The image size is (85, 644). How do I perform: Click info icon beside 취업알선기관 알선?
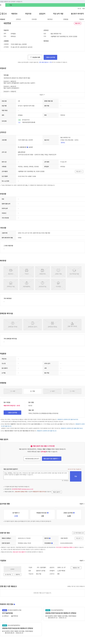pos(48,513)
